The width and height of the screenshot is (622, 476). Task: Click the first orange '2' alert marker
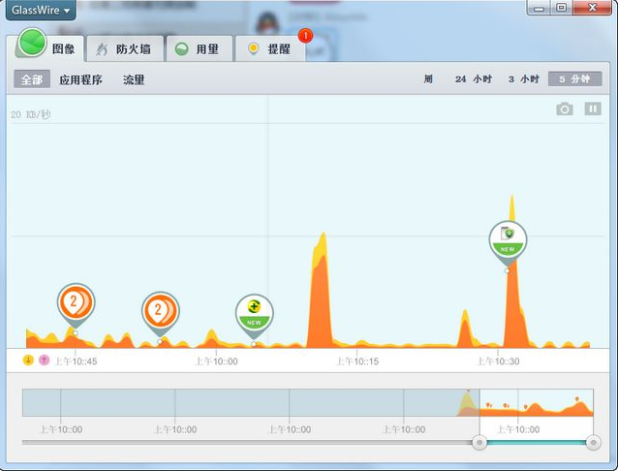[76, 305]
